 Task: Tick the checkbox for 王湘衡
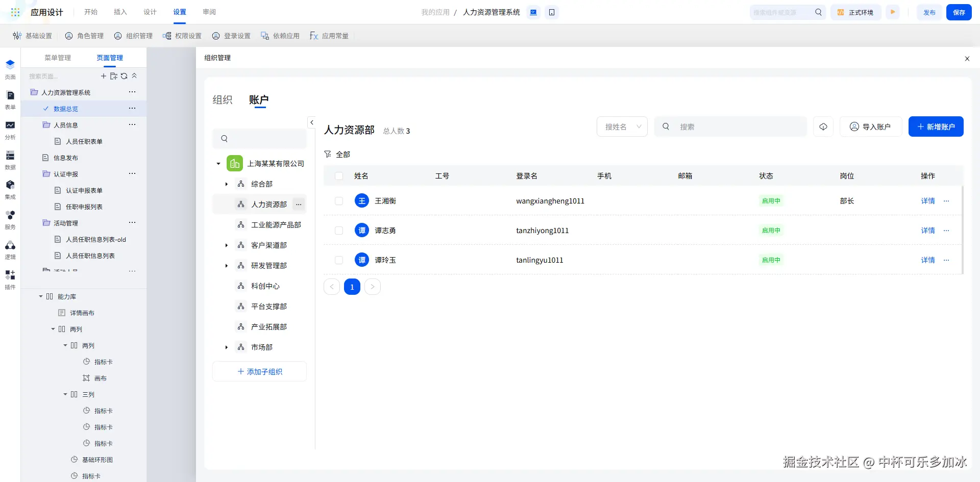339,201
